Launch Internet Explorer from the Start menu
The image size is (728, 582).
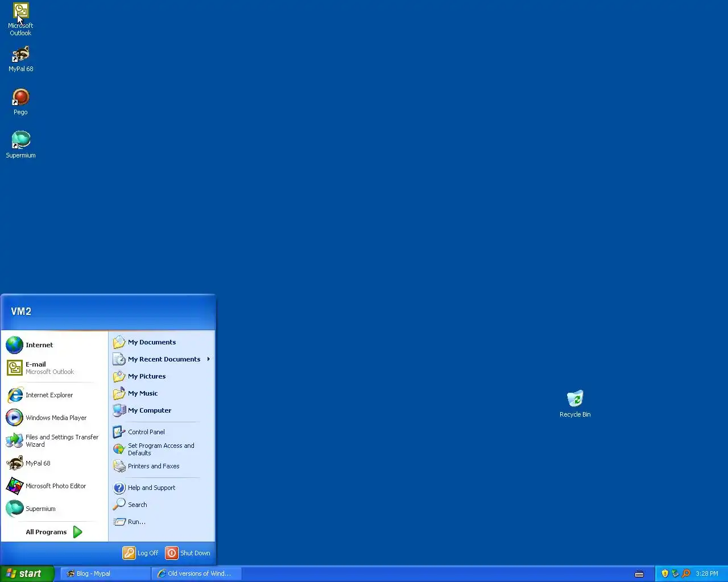coord(54,395)
